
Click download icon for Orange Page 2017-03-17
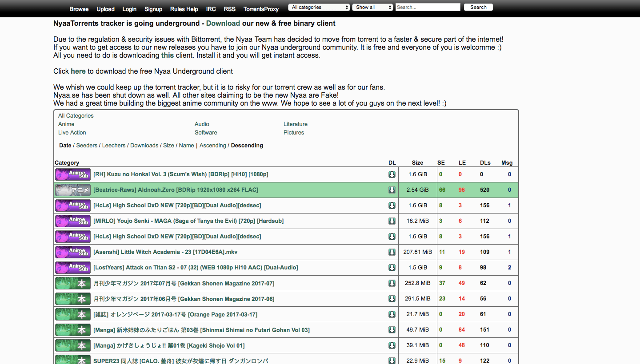coord(392,314)
